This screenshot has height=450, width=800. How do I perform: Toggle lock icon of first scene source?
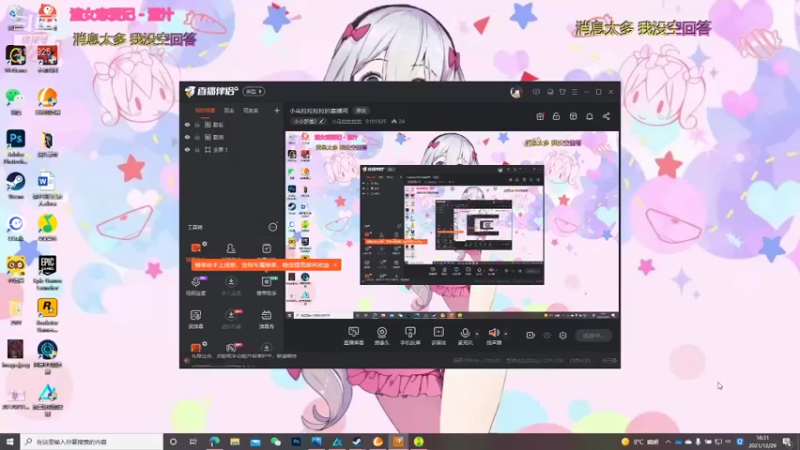197,124
